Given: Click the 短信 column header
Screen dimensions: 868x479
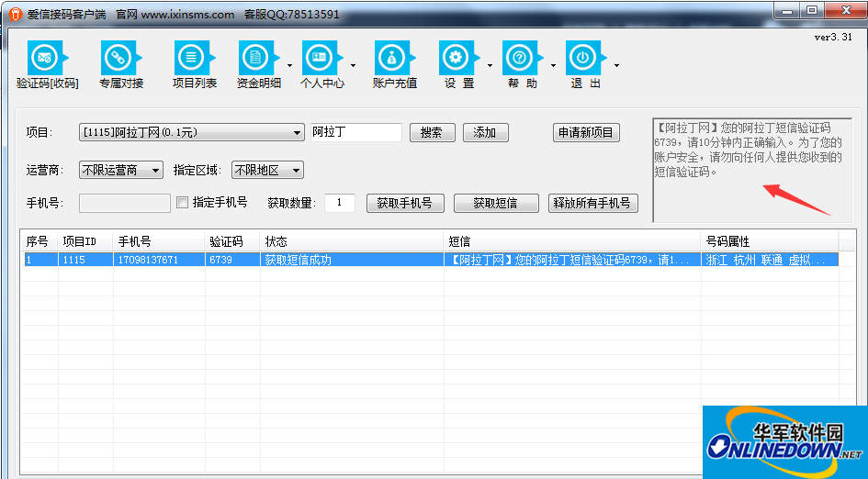Looking at the screenshot, I should [572, 241].
